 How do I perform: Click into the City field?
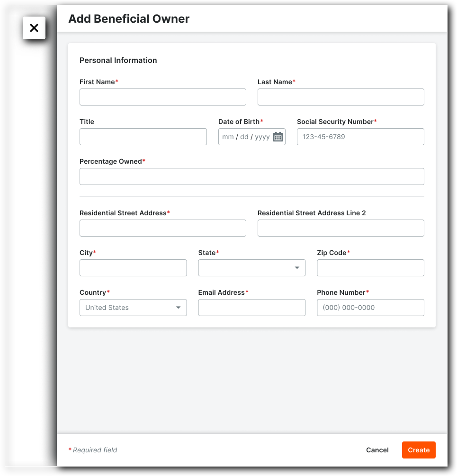(133, 268)
